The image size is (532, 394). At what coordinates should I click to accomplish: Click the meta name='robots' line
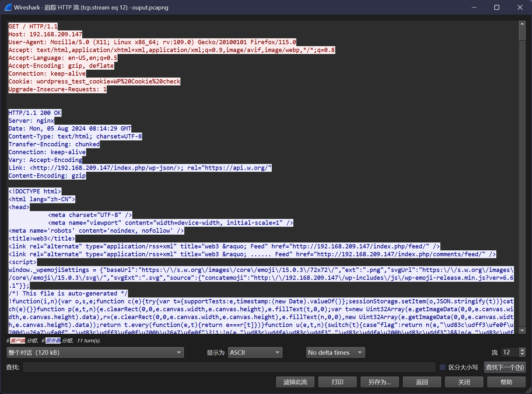(x=96, y=231)
